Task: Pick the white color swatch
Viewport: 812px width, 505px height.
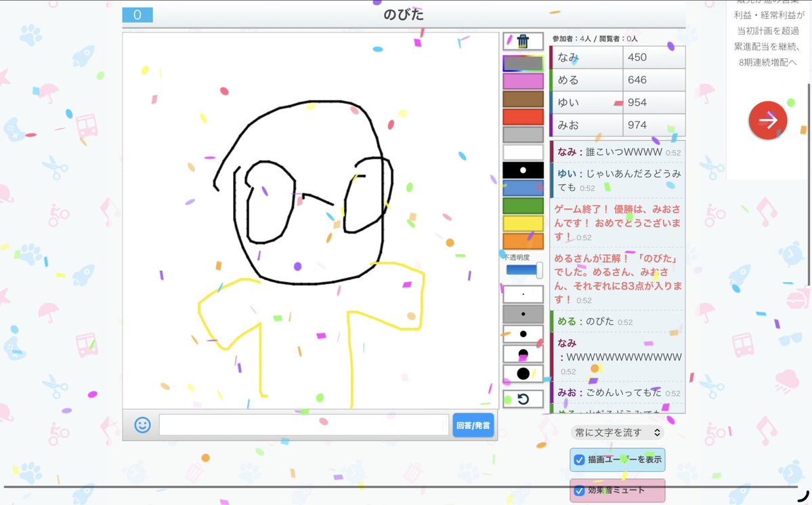Action: click(523, 153)
